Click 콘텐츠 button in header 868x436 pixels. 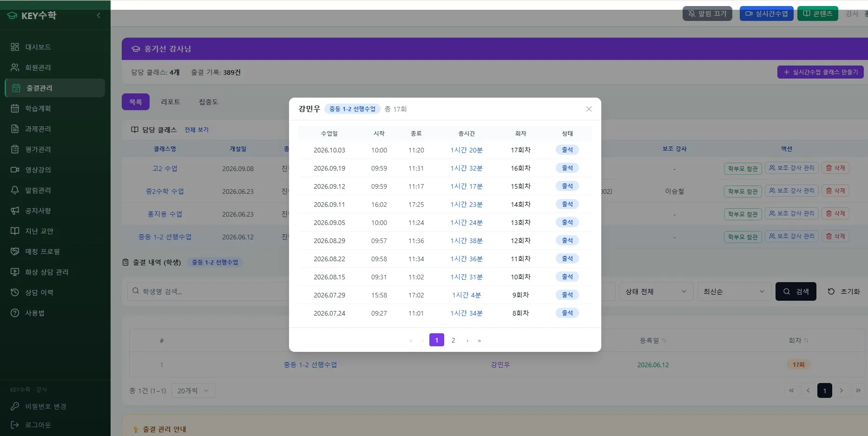(818, 13)
